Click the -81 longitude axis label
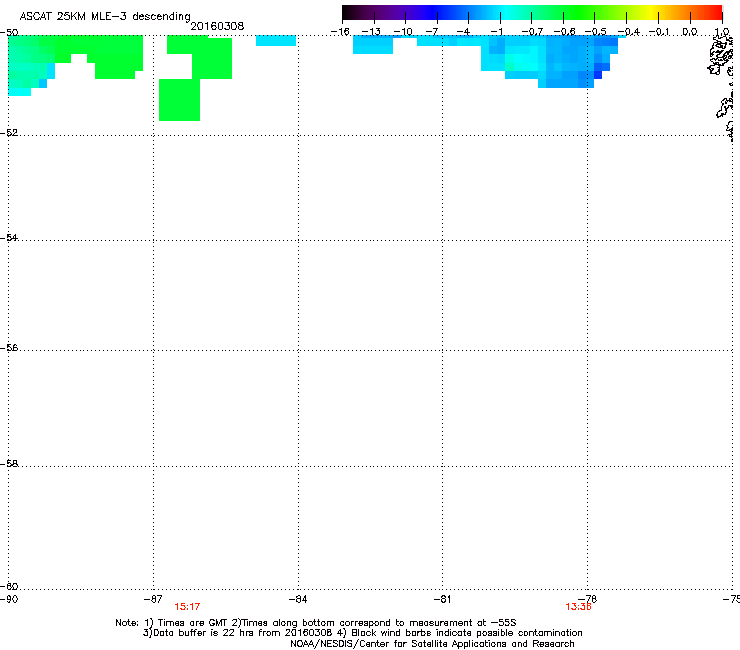The height and width of the screenshot is (650, 740). coord(443,599)
